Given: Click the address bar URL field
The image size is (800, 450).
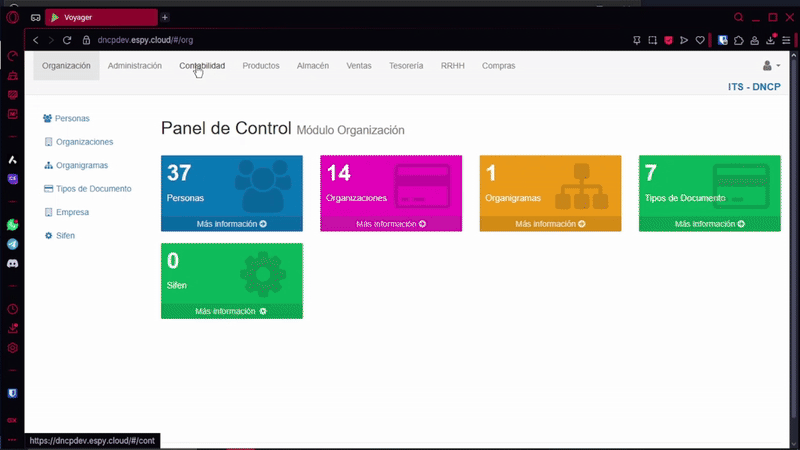Looking at the screenshot, I should [300, 40].
